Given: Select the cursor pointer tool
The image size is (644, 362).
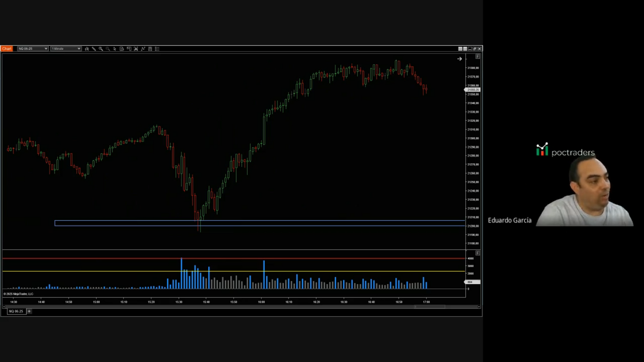Looking at the screenshot, I should click(x=115, y=49).
